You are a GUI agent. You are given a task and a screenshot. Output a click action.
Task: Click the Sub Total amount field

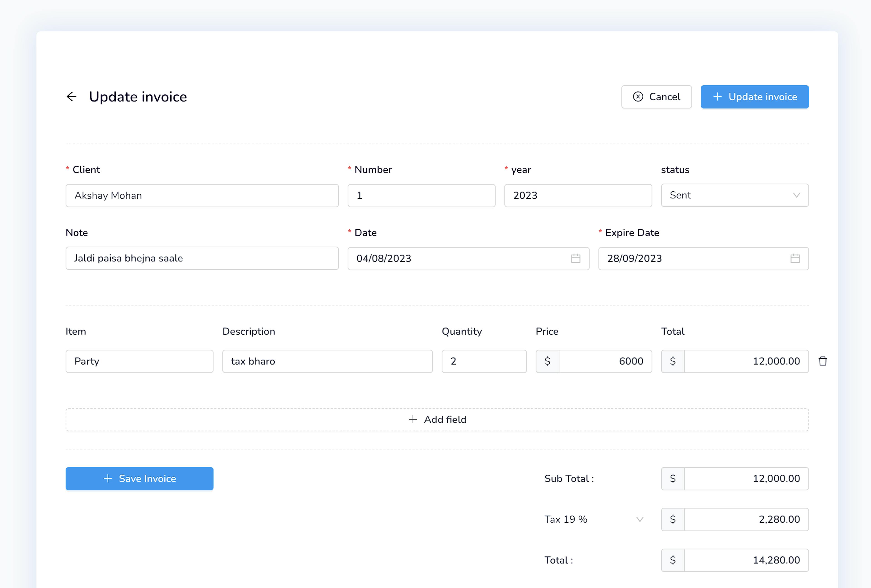tap(746, 478)
